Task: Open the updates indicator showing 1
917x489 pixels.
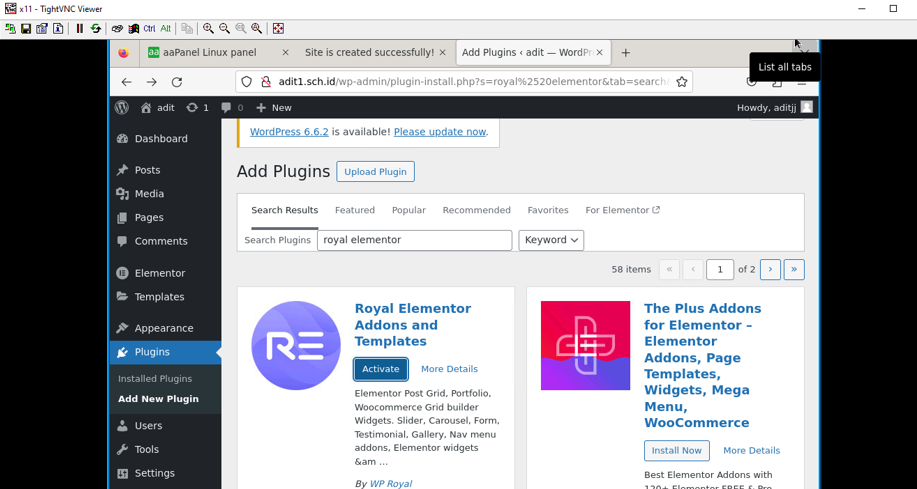Action: [x=197, y=108]
